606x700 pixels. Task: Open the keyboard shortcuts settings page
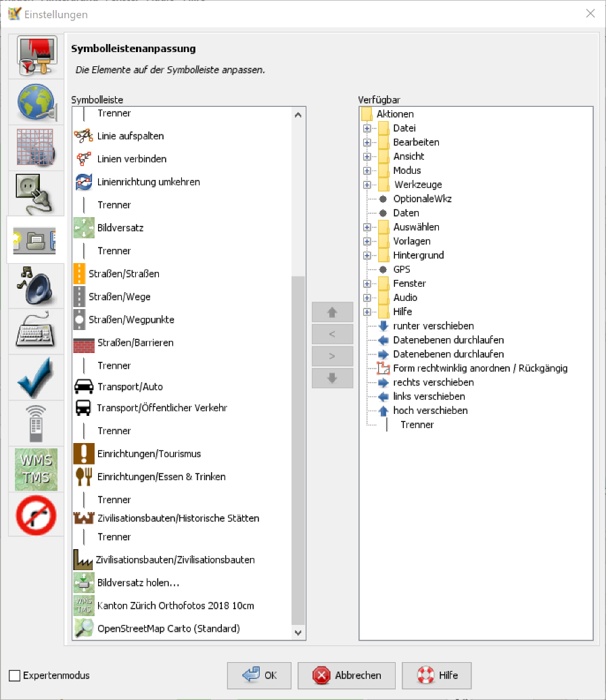click(35, 331)
